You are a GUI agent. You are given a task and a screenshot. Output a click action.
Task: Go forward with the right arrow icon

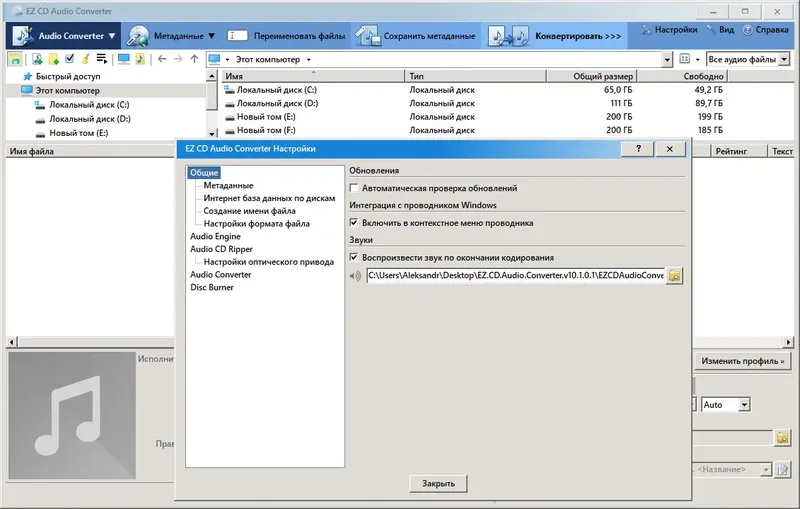pyautogui.click(x=178, y=59)
